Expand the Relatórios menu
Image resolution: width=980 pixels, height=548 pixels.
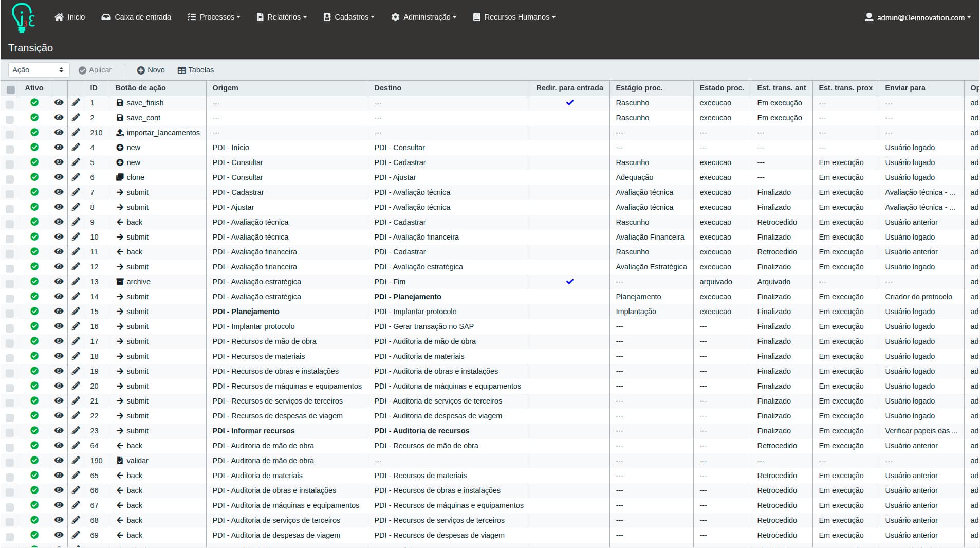pyautogui.click(x=282, y=17)
